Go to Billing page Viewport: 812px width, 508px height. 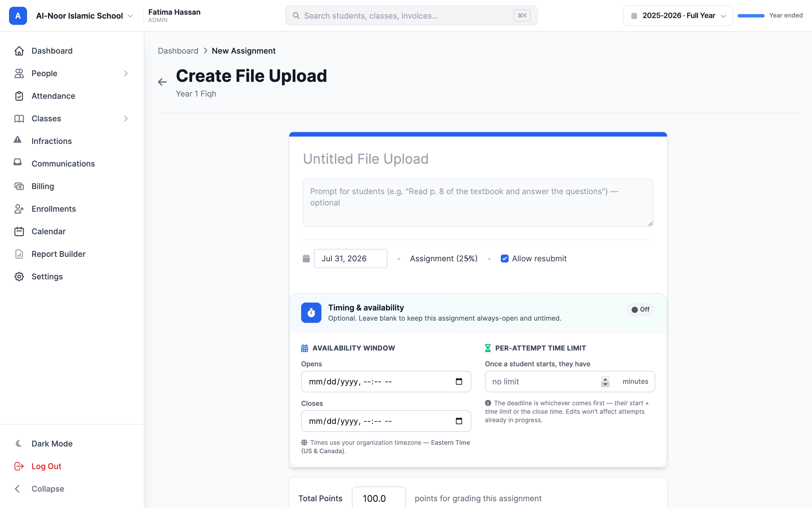[43, 186]
